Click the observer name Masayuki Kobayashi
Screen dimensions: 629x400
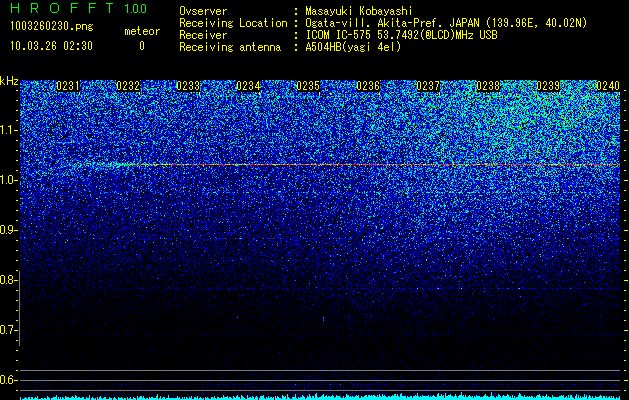tap(359, 11)
